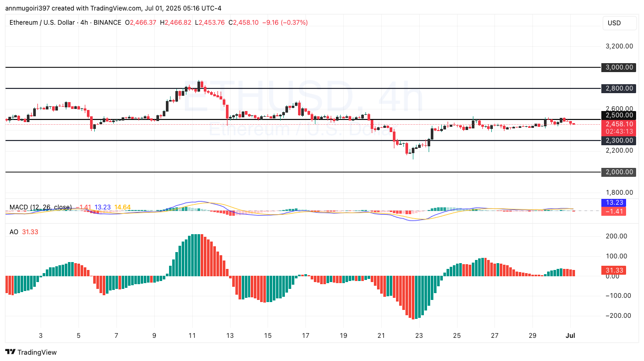
Task: Click the AO axis tag 31.33
Action: (x=613, y=270)
